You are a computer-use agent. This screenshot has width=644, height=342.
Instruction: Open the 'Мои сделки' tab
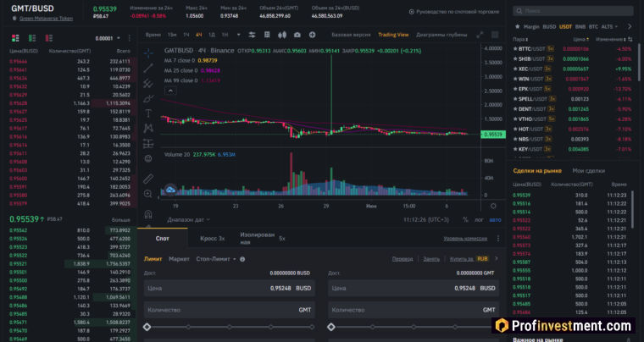[x=589, y=171]
